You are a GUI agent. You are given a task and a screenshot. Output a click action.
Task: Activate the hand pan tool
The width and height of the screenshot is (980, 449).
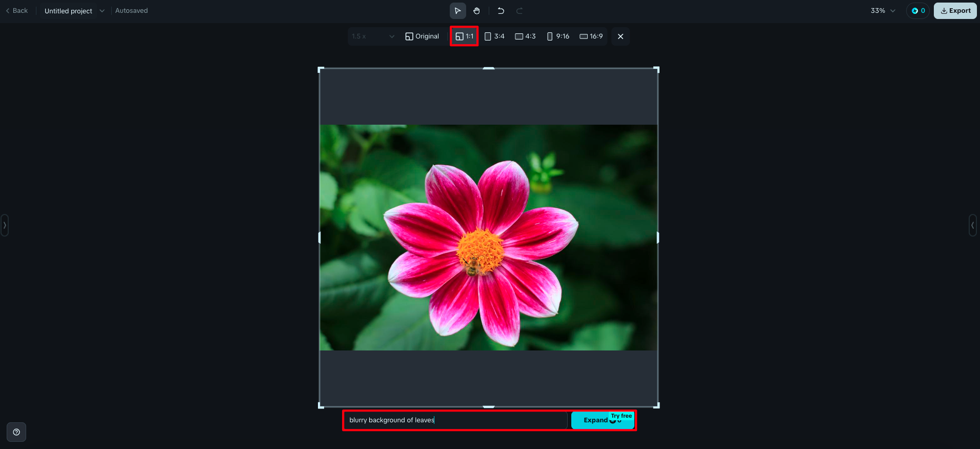[x=476, y=11]
